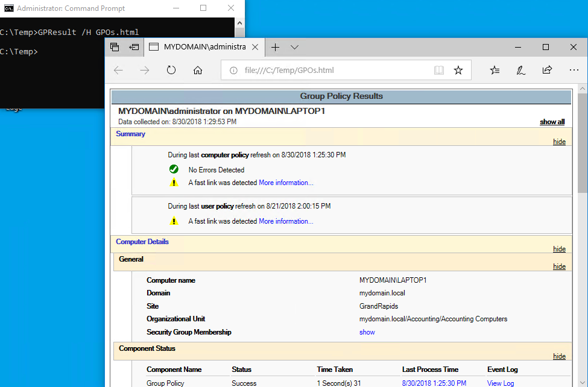Click the set tabs aside icon
Viewport: 588px width, 387px height.
click(134, 47)
